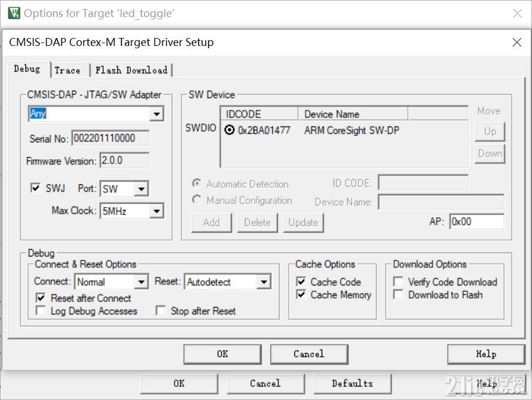This screenshot has width=532, height=400.
Task: Click Help in the Options for Target window
Action: pos(486,384)
